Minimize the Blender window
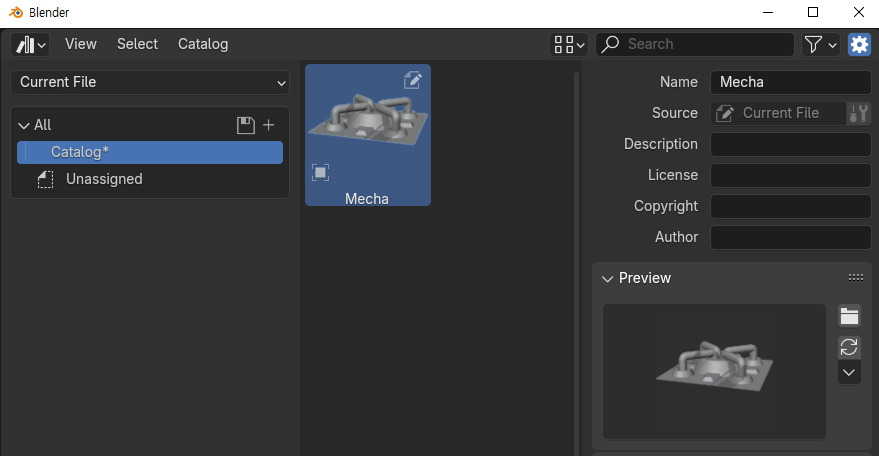Viewport: 879px width, 456px height. 768,12
